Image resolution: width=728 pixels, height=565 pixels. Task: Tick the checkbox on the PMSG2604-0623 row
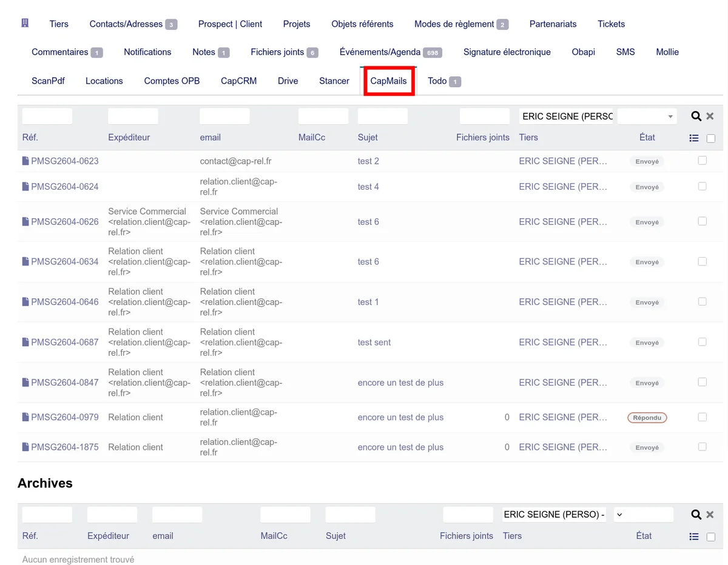(702, 161)
